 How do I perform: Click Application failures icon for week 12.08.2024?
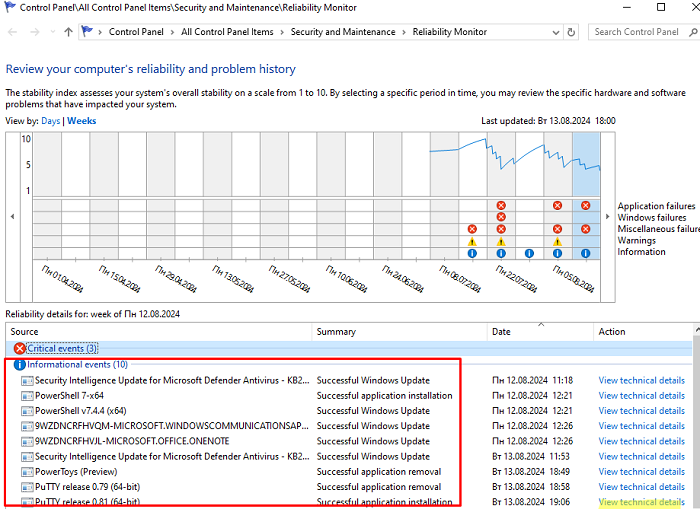click(586, 205)
